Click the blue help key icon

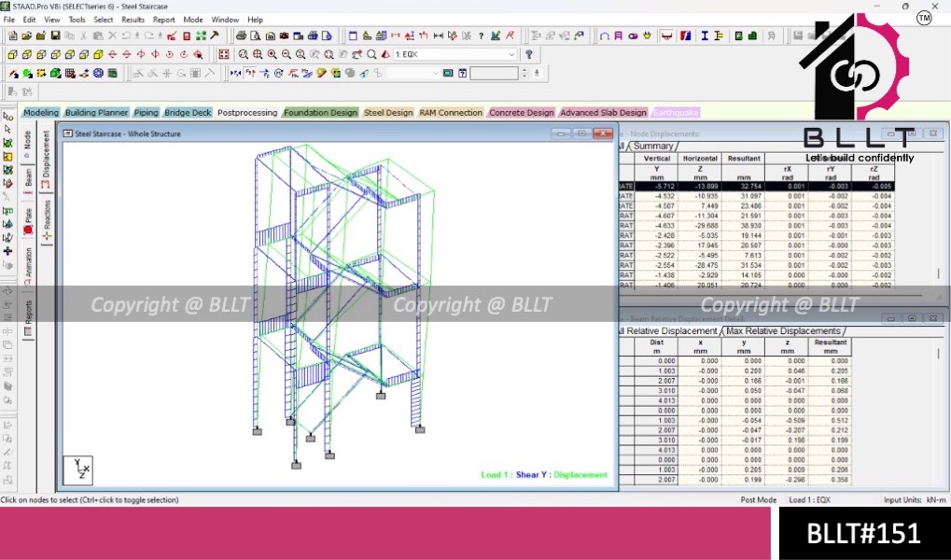point(529,55)
